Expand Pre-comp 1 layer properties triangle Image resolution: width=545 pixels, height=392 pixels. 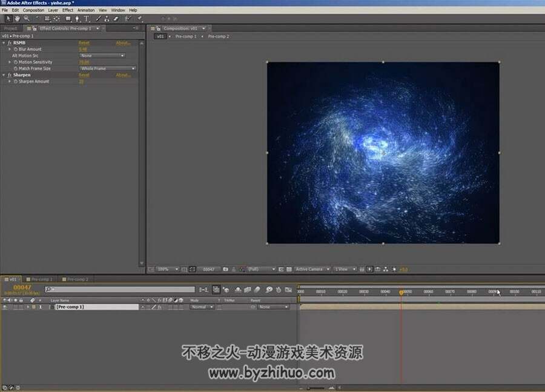[28, 307]
